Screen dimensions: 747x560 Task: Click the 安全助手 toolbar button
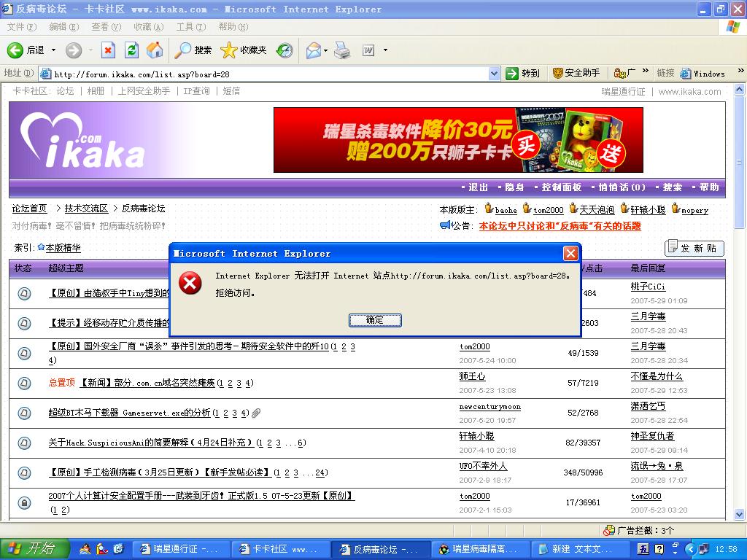[576, 74]
